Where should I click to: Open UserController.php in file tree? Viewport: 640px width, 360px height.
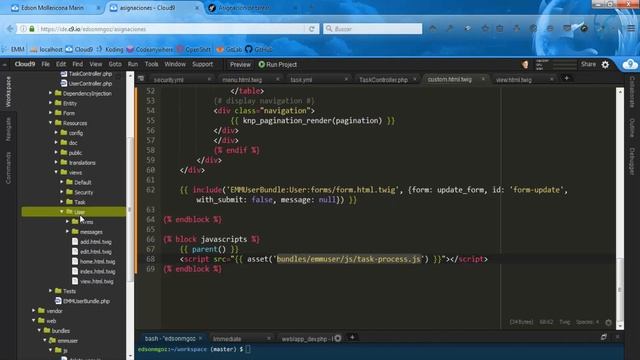click(90, 84)
